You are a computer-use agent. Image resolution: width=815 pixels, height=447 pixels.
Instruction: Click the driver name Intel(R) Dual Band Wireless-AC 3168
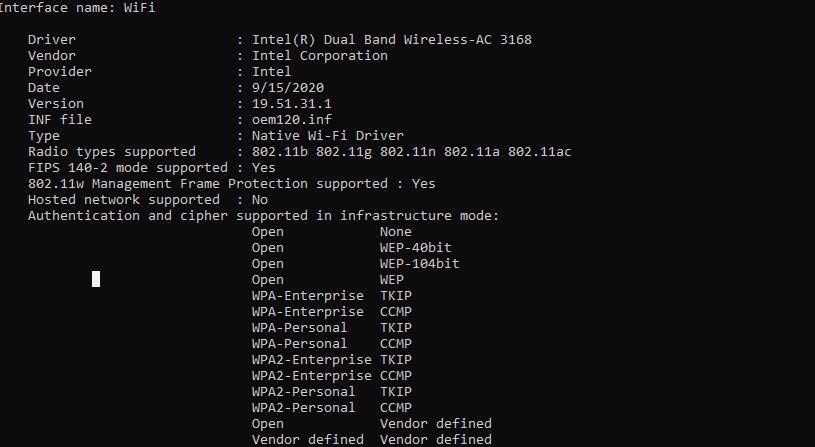pos(392,40)
